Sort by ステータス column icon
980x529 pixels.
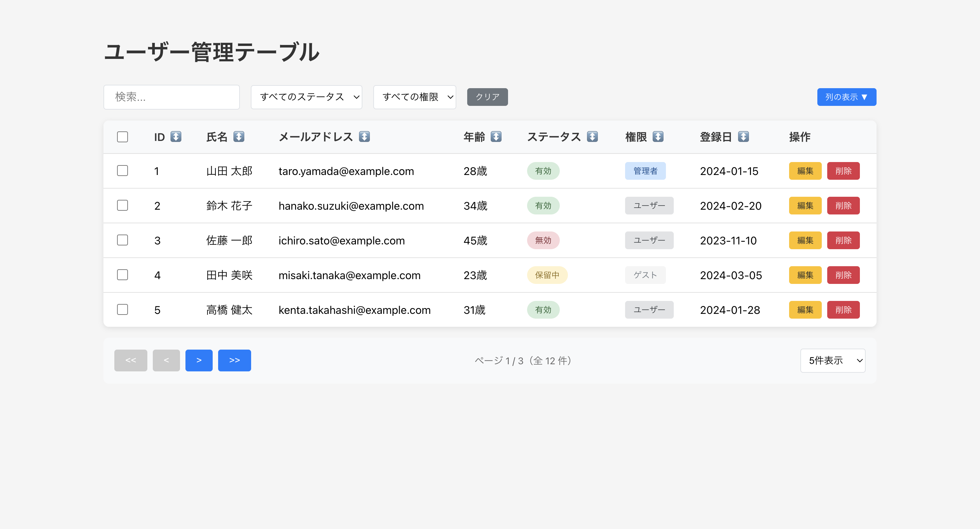click(592, 137)
